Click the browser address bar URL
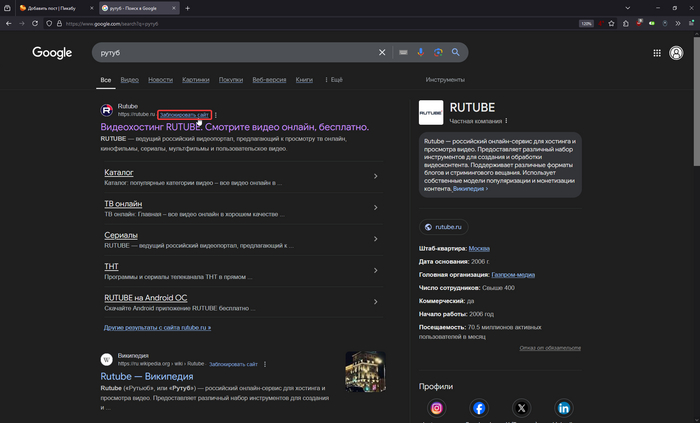 point(112,24)
